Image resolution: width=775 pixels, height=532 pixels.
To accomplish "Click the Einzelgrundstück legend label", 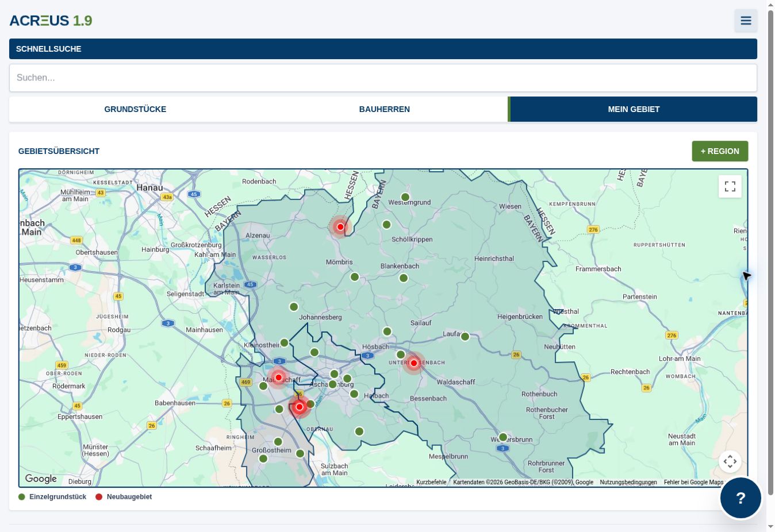I will pyautogui.click(x=58, y=497).
